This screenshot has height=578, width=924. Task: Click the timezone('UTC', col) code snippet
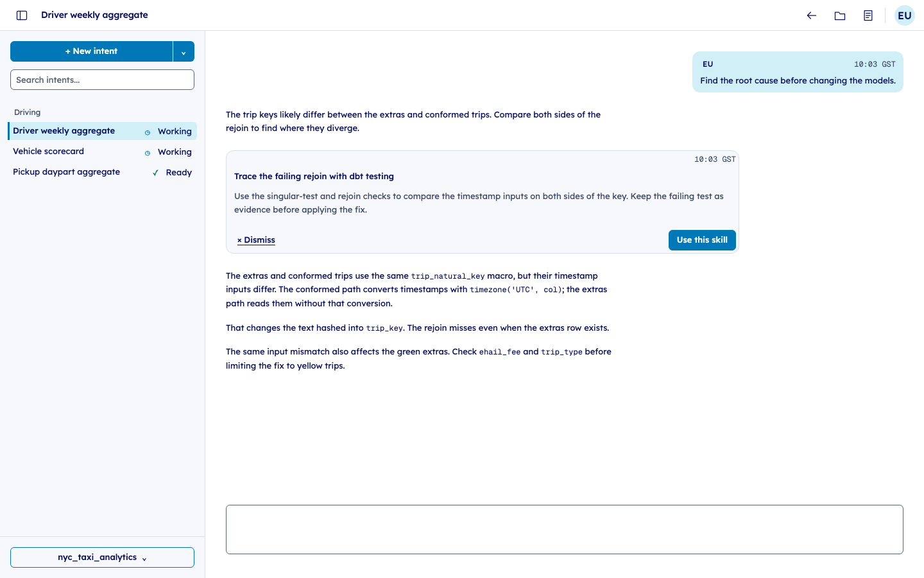coord(516,290)
